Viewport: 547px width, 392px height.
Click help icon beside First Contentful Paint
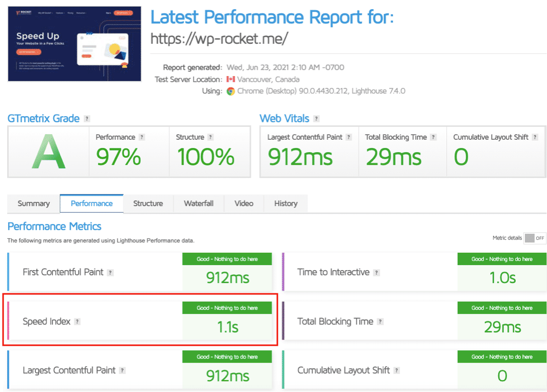110,273
